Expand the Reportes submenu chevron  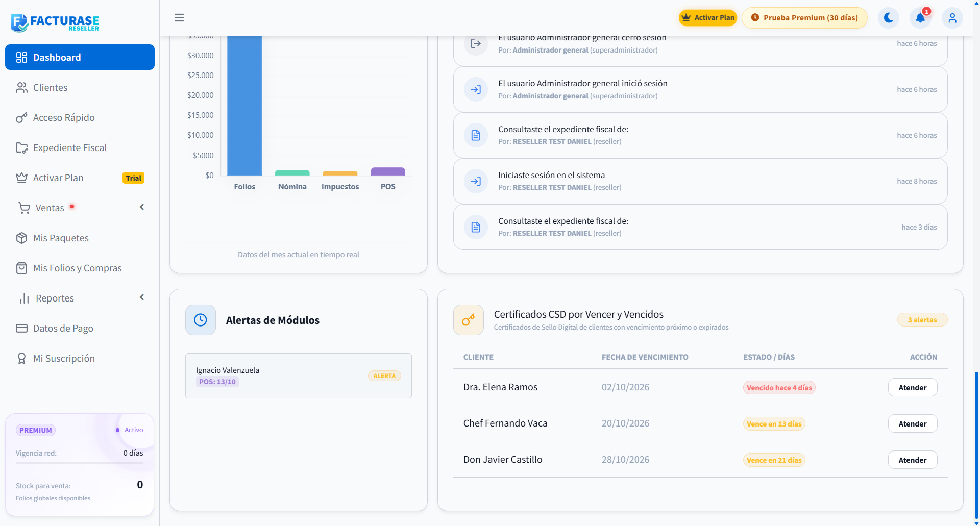[x=142, y=297]
